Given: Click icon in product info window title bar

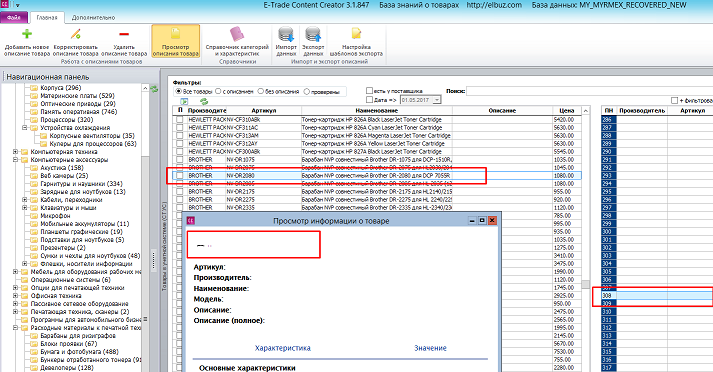Looking at the screenshot, I should click(x=191, y=221).
